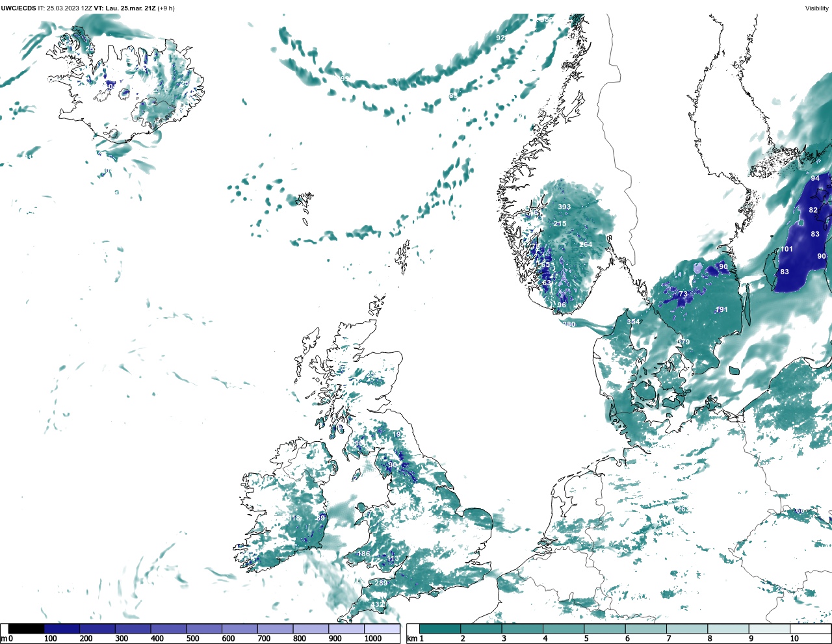The height and width of the screenshot is (644, 832).
Task: Select the '118' value in southern Ireland
Action: coord(294,518)
